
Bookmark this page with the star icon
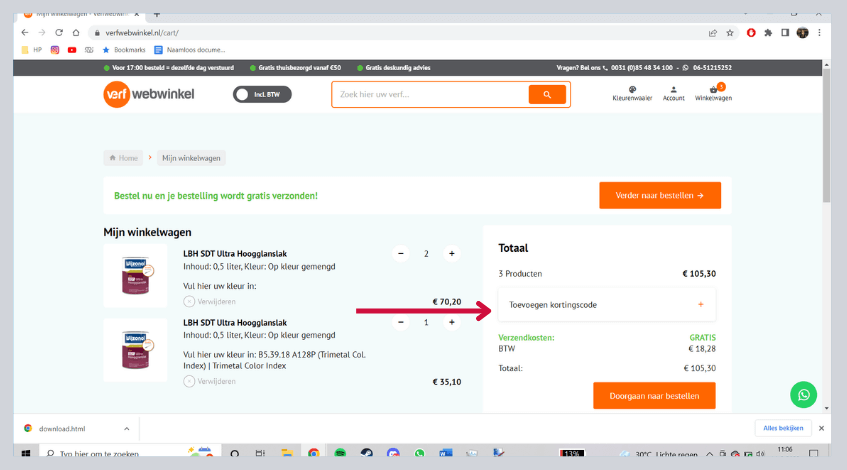pyautogui.click(x=730, y=33)
